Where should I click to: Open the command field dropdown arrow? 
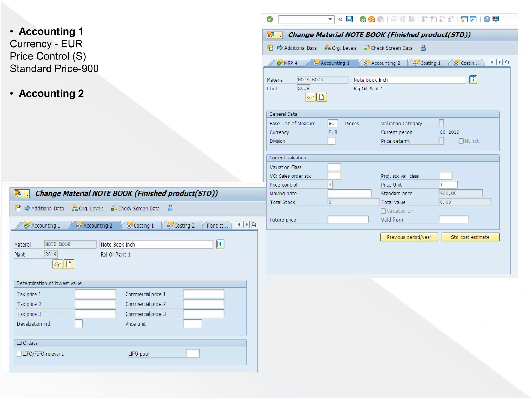[330, 19]
